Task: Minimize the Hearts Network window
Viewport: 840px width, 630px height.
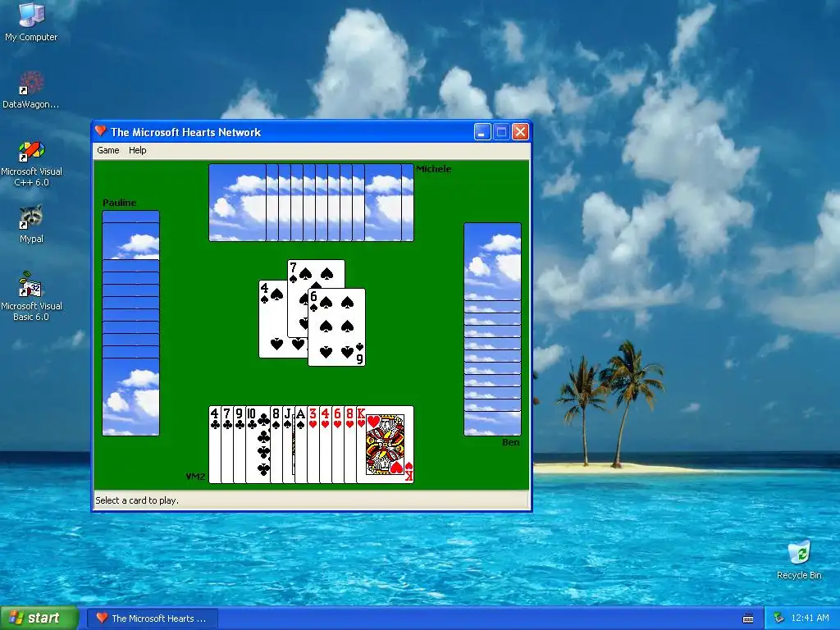Action: coord(482,132)
